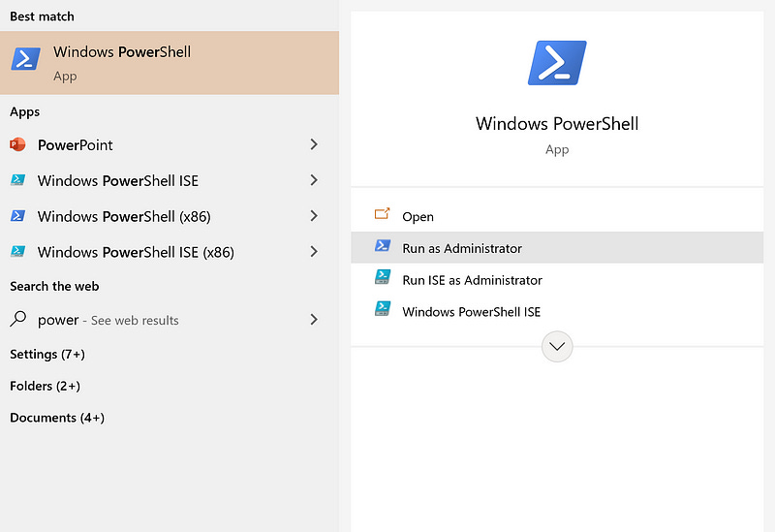The width and height of the screenshot is (775, 532).
Task: Launch Windows PowerShell ISE from action list
Action: point(557,311)
